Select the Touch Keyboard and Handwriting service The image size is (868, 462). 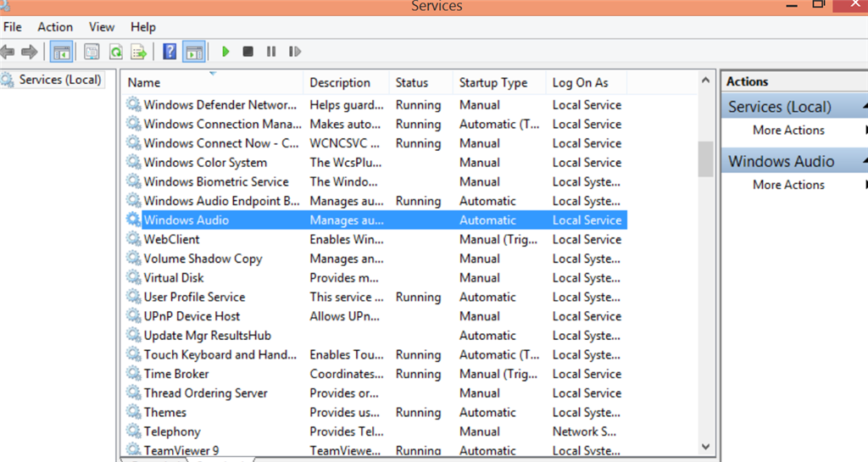pos(220,354)
